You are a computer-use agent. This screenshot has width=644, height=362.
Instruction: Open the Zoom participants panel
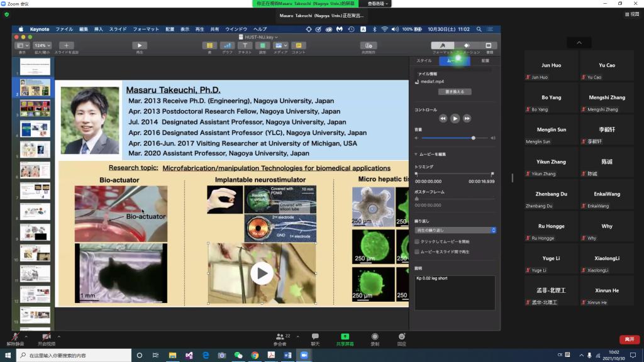(x=280, y=337)
